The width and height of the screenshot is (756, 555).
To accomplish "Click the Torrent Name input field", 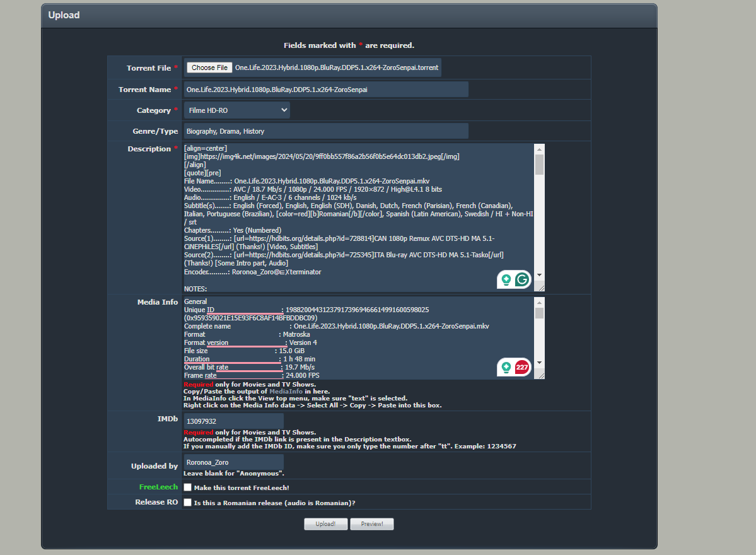I will point(325,90).
